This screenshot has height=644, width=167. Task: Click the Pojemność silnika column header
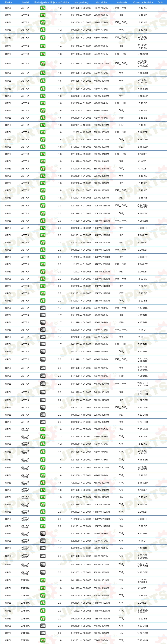click(x=60, y=2)
